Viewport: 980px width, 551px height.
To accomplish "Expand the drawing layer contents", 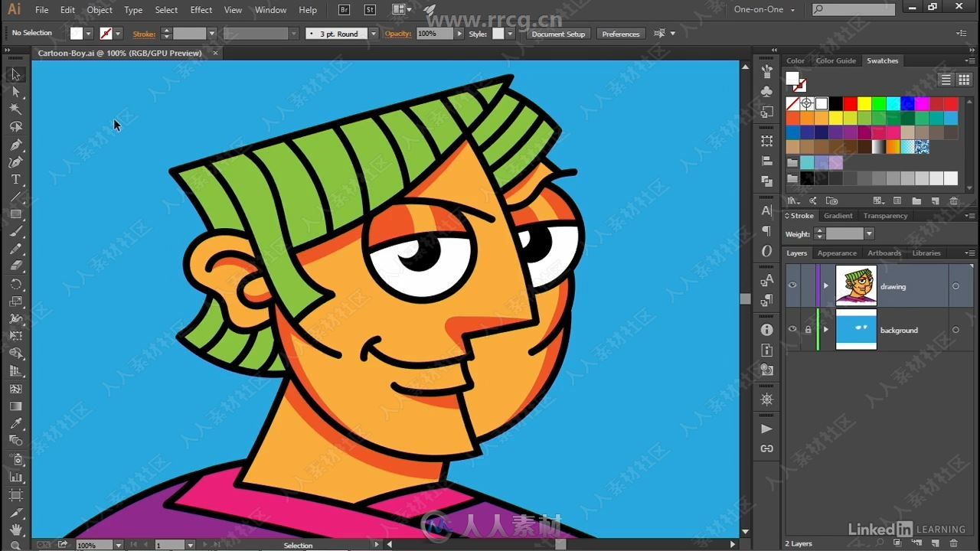I will (825, 286).
